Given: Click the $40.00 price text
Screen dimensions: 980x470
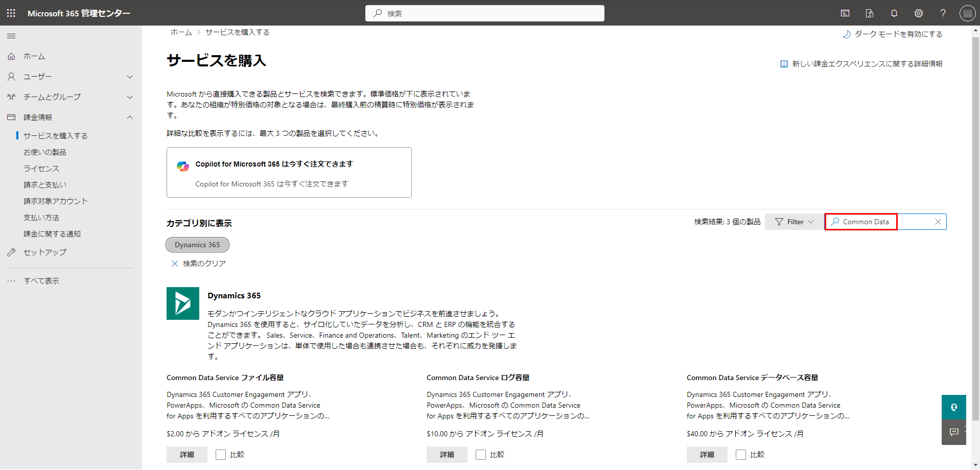Looking at the screenshot, I should coord(745,434).
